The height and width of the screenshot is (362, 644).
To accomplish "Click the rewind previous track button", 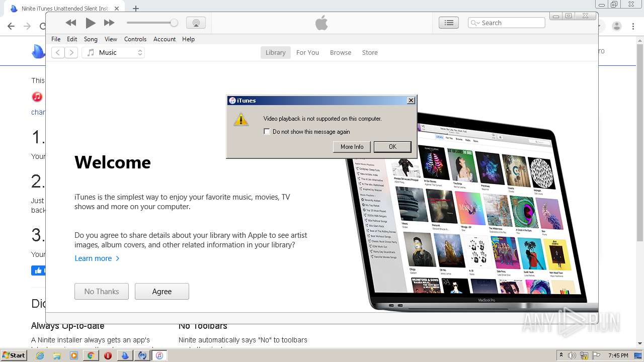I will coord(71,23).
